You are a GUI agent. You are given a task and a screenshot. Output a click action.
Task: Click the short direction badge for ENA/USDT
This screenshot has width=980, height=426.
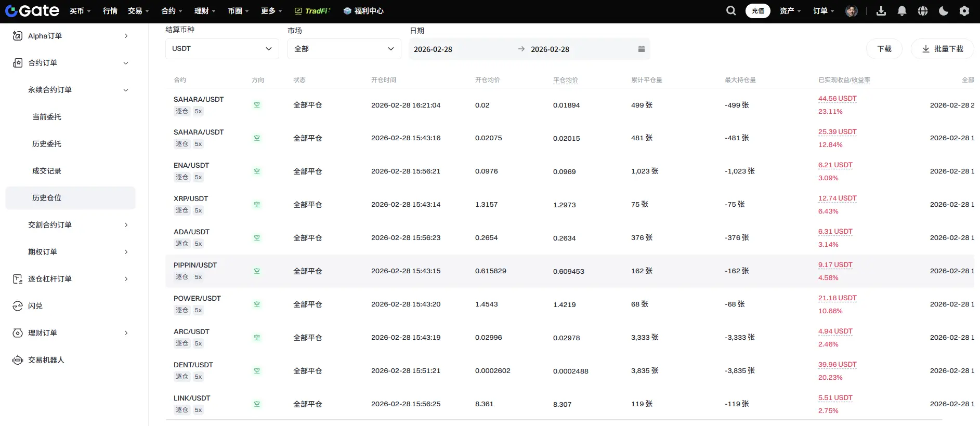click(x=257, y=171)
